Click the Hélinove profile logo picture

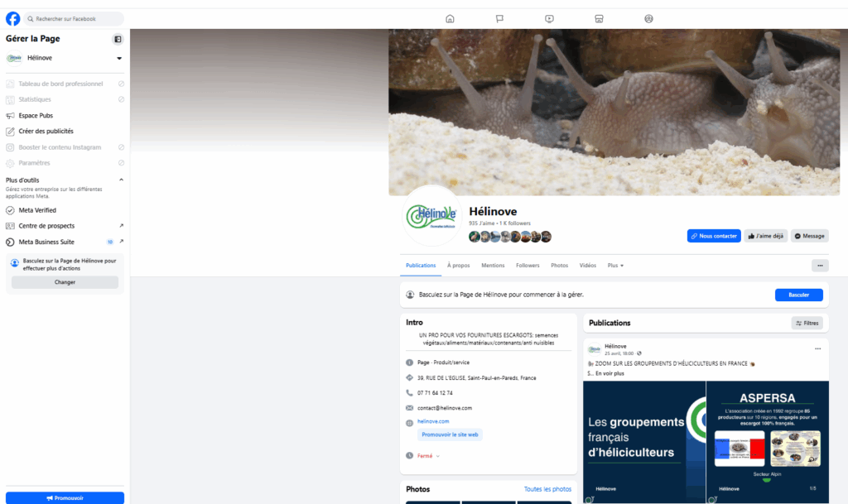point(431,215)
